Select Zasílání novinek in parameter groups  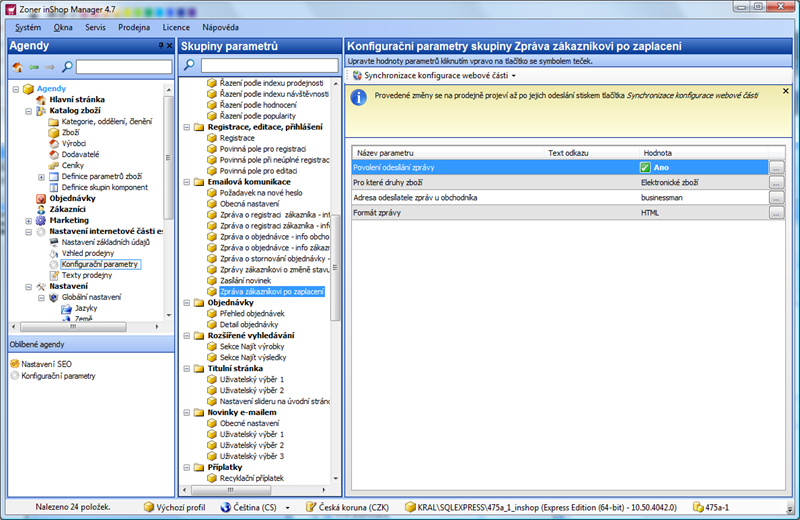pyautogui.click(x=245, y=281)
